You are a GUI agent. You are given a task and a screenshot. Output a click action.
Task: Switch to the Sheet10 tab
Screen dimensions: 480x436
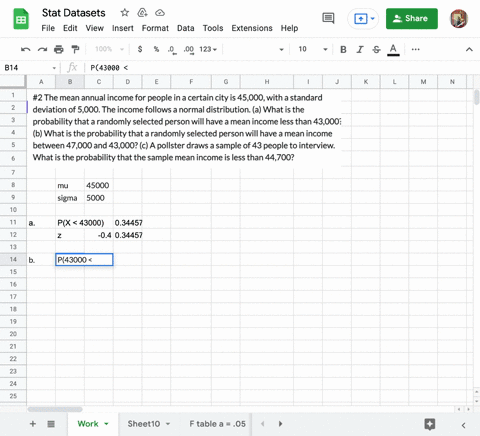click(x=144, y=424)
